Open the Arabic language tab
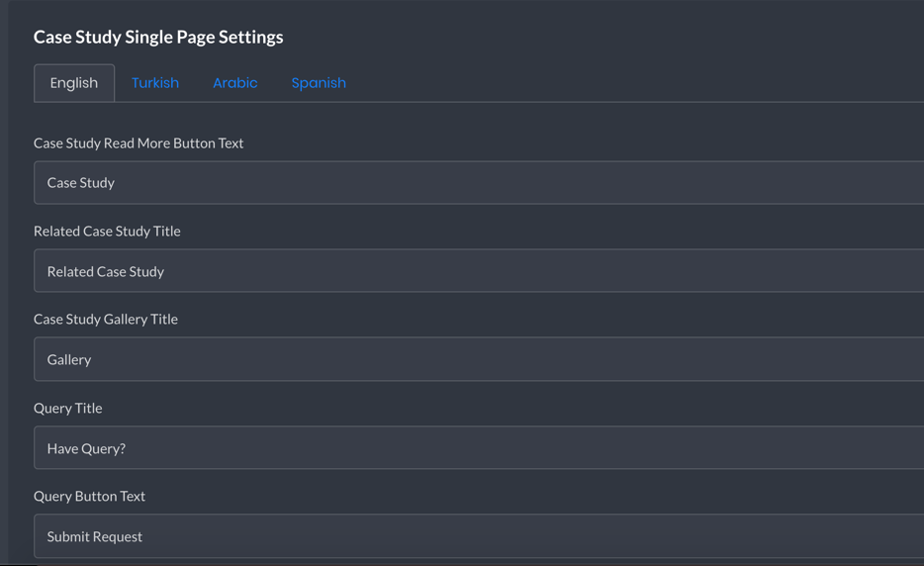The image size is (924, 566). point(235,83)
